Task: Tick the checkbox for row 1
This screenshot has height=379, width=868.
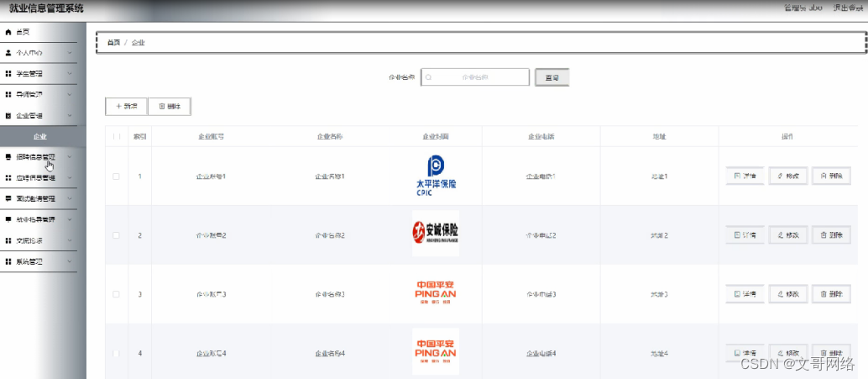Action: tap(116, 176)
